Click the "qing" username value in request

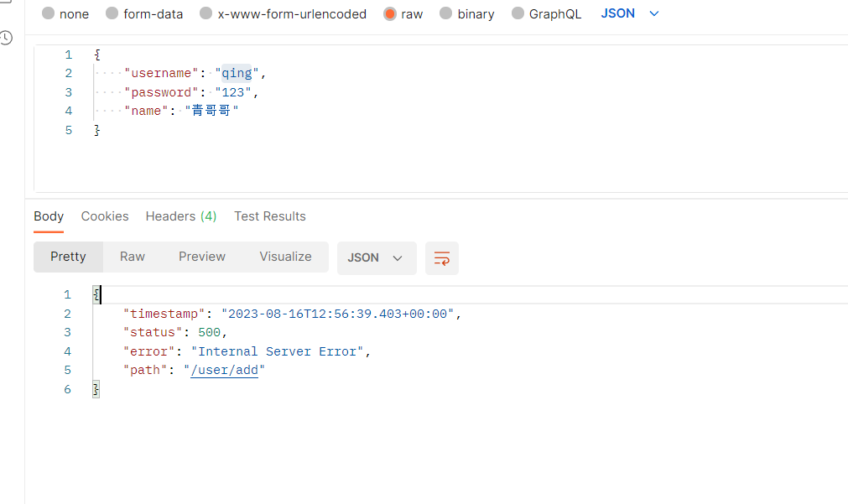[x=237, y=73]
